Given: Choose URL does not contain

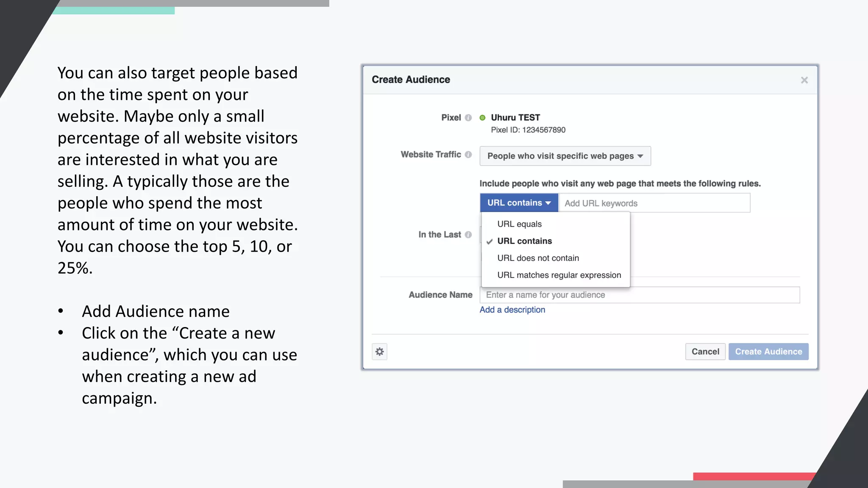Looking at the screenshot, I should coord(556,258).
